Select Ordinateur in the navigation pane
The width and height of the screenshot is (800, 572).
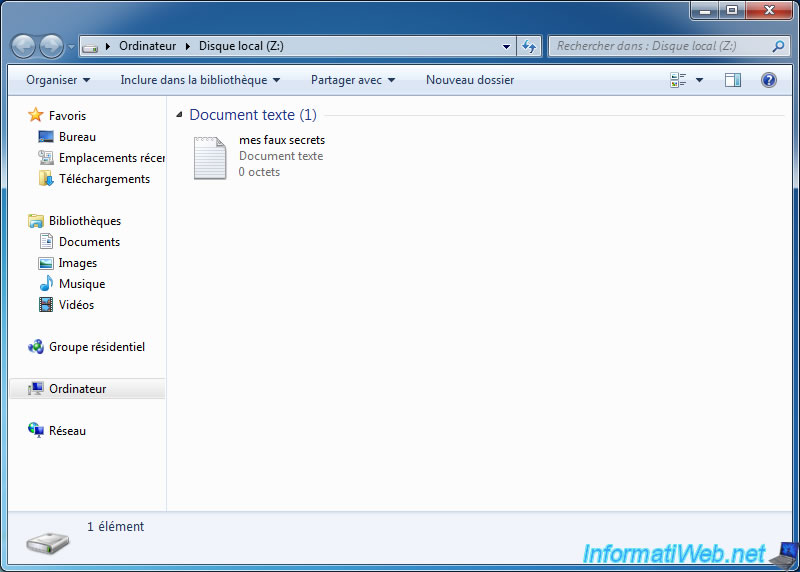click(78, 389)
